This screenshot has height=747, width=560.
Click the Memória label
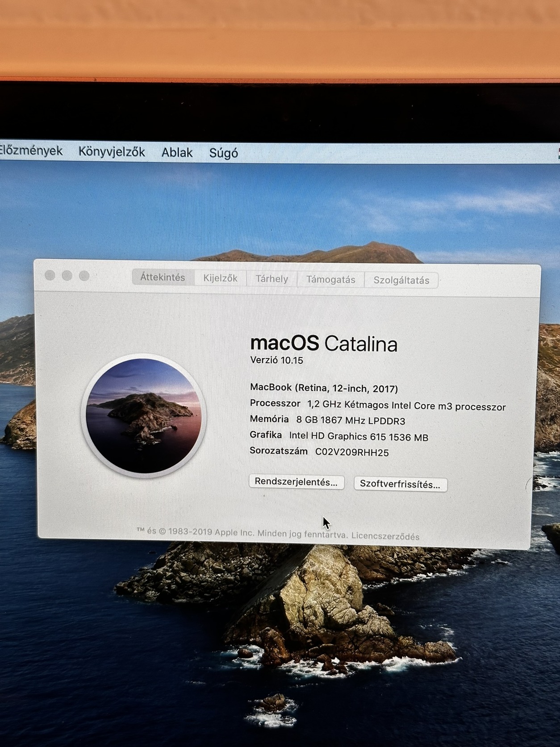269,419
